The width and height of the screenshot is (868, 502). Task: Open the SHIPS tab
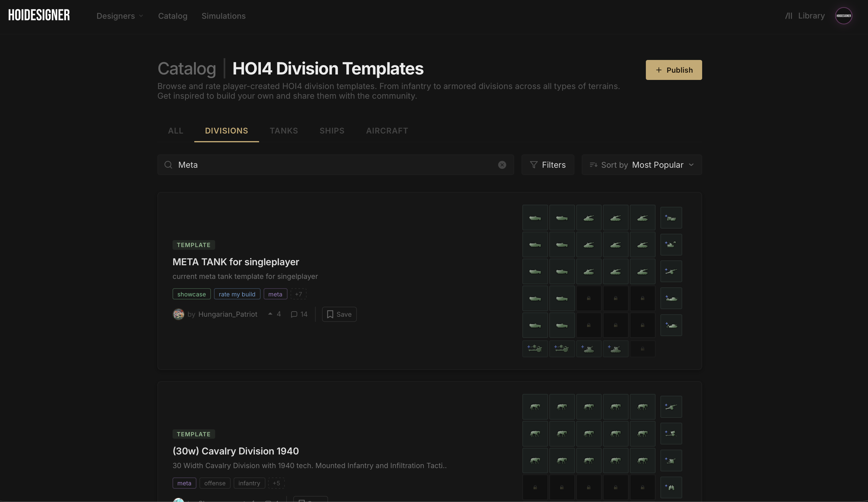[332, 130]
